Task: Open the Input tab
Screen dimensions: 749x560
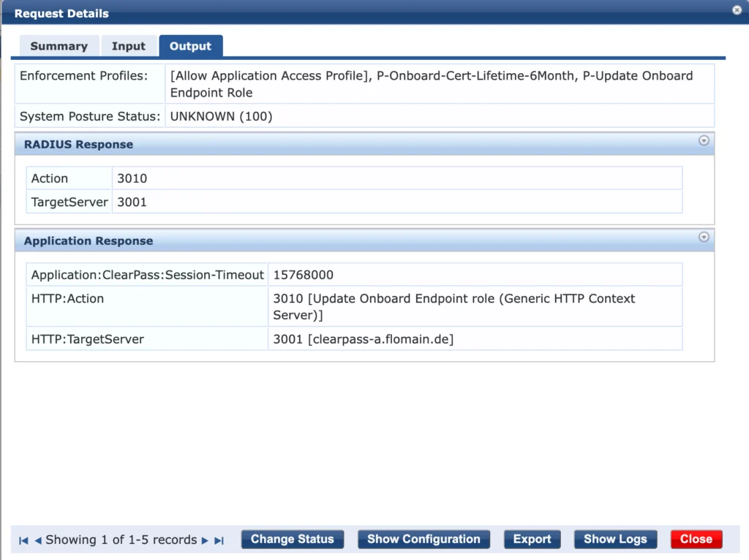Action: click(129, 45)
